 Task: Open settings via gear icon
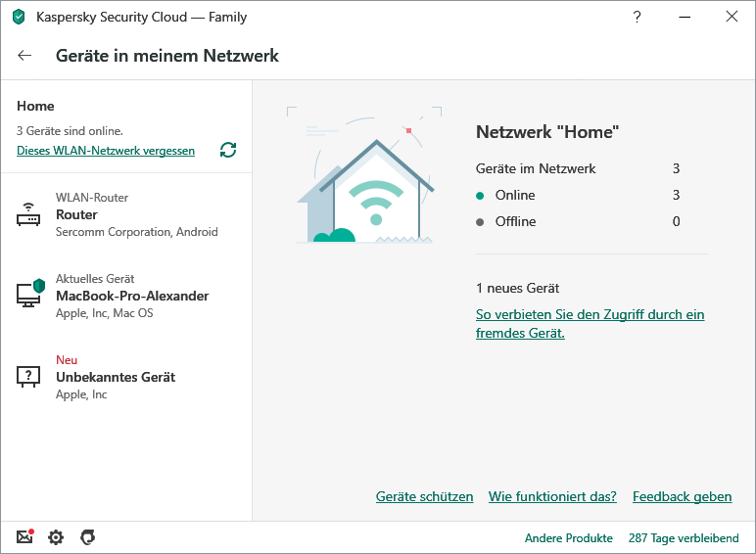click(56, 537)
